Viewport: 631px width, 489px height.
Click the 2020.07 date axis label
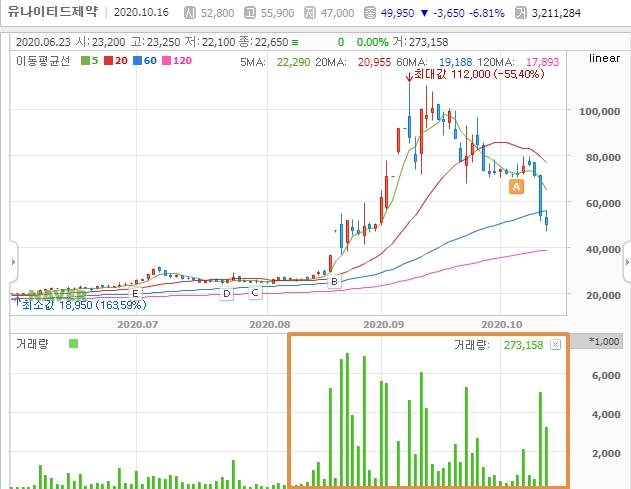point(138,324)
